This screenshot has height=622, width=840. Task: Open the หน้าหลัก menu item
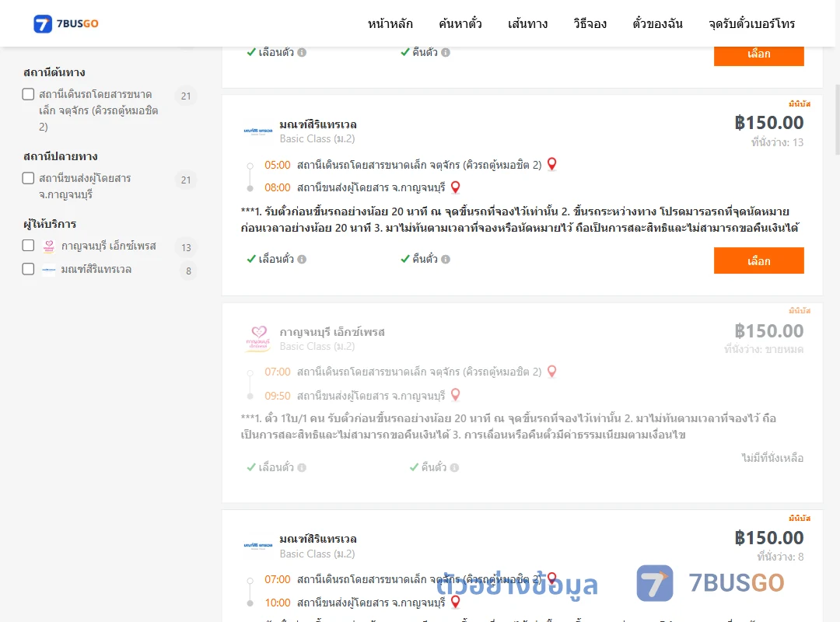[x=390, y=23]
